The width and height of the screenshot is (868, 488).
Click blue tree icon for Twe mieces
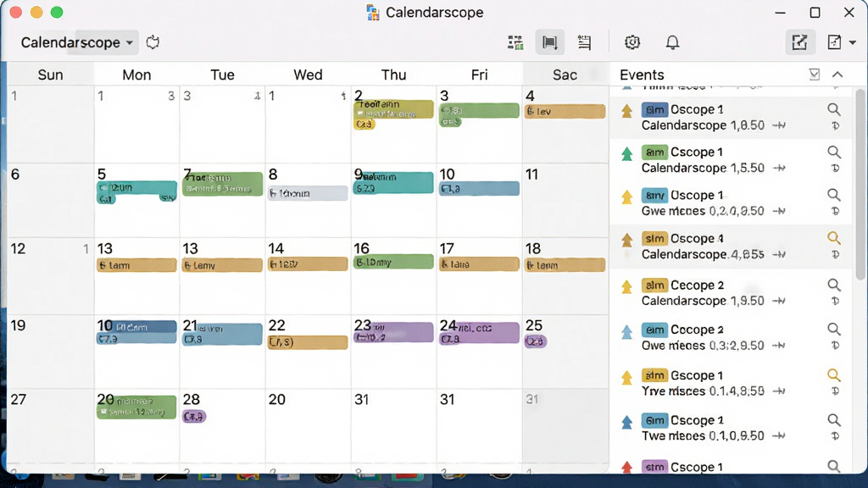(626, 422)
